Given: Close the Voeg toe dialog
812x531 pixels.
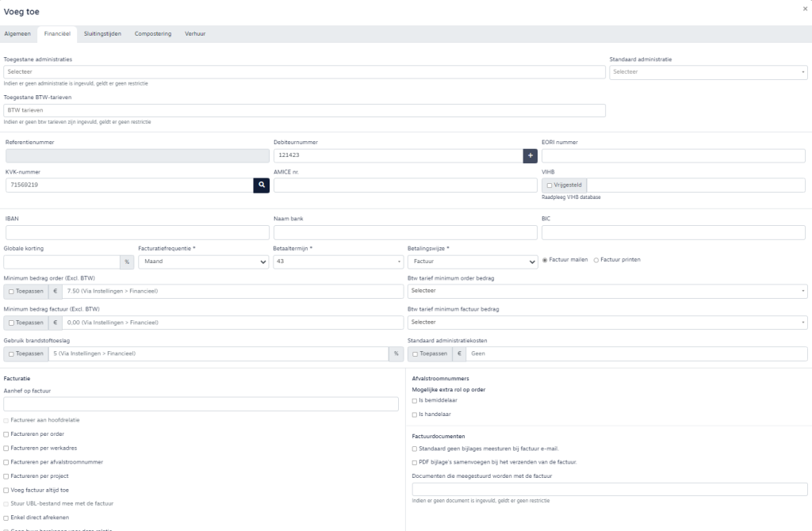Looking at the screenshot, I should tap(806, 8).
